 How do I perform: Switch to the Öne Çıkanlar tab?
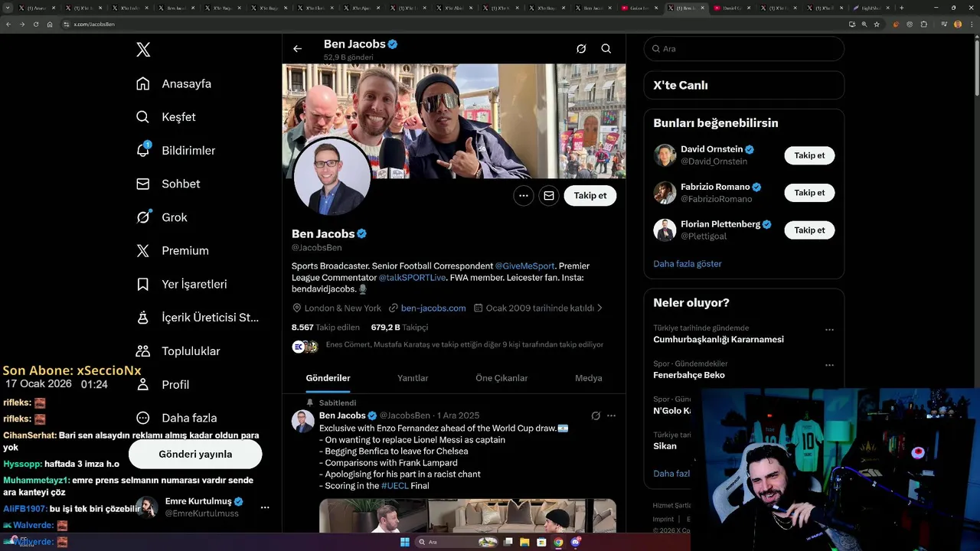(501, 378)
